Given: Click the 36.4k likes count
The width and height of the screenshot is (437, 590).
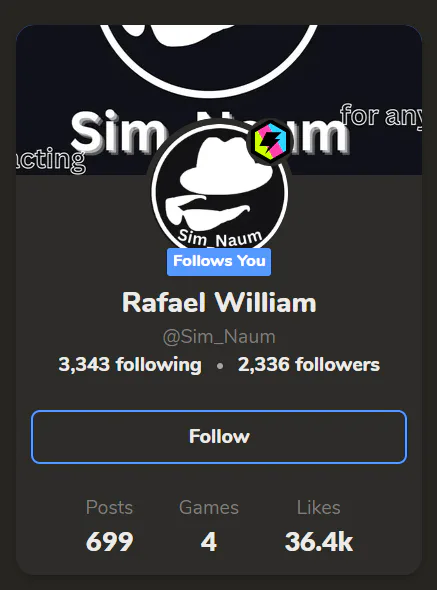Looking at the screenshot, I should (x=319, y=542).
